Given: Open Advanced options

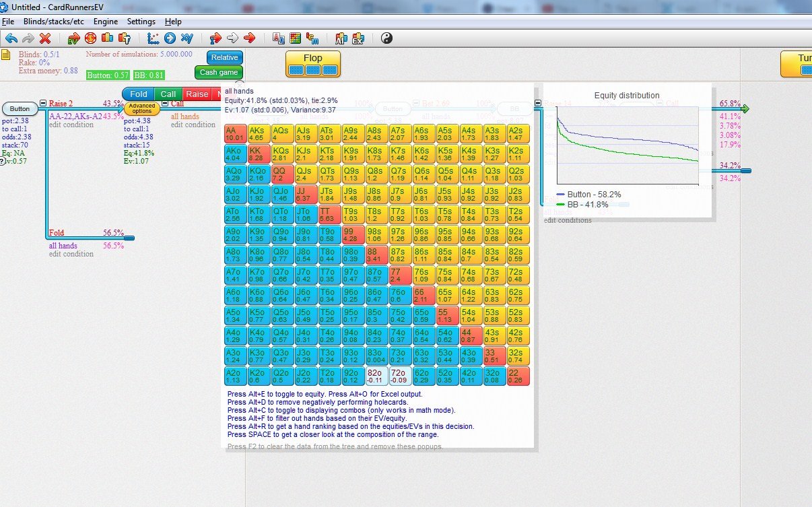Looking at the screenshot, I should click(x=142, y=108).
